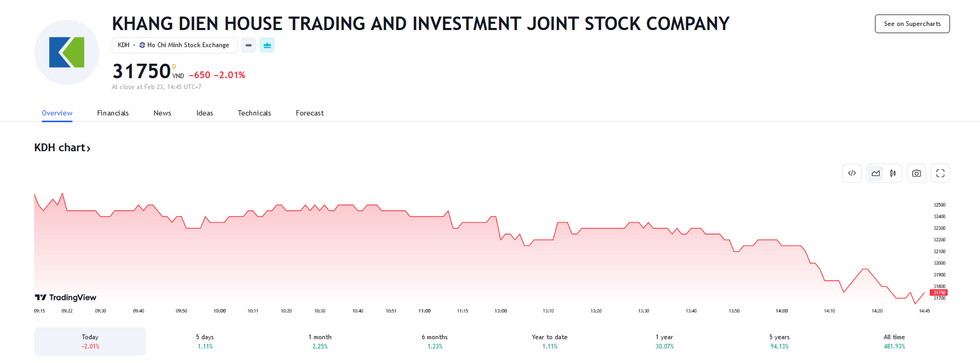Click the 31750 price tag on the axis
Image resolution: width=980 pixels, height=363 pixels.
[x=939, y=292]
